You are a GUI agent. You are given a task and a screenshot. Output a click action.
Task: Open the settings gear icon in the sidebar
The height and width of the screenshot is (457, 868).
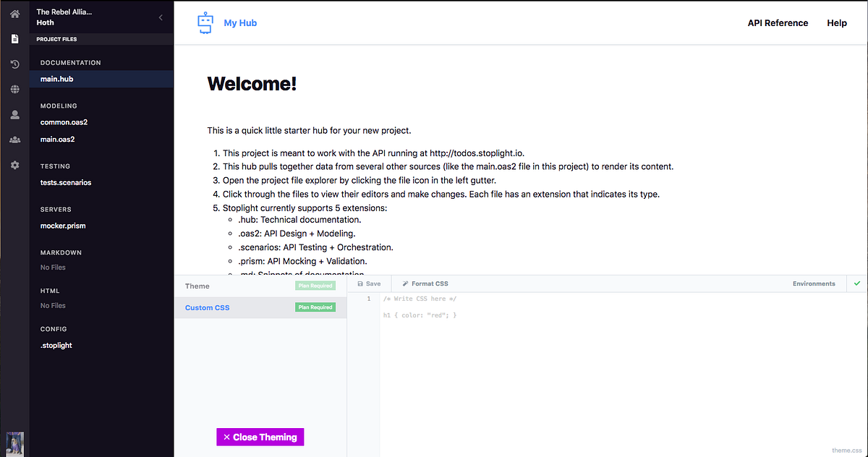14,164
